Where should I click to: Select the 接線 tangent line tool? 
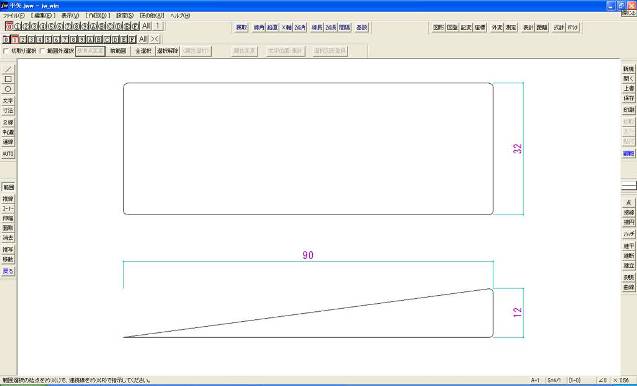click(628, 213)
